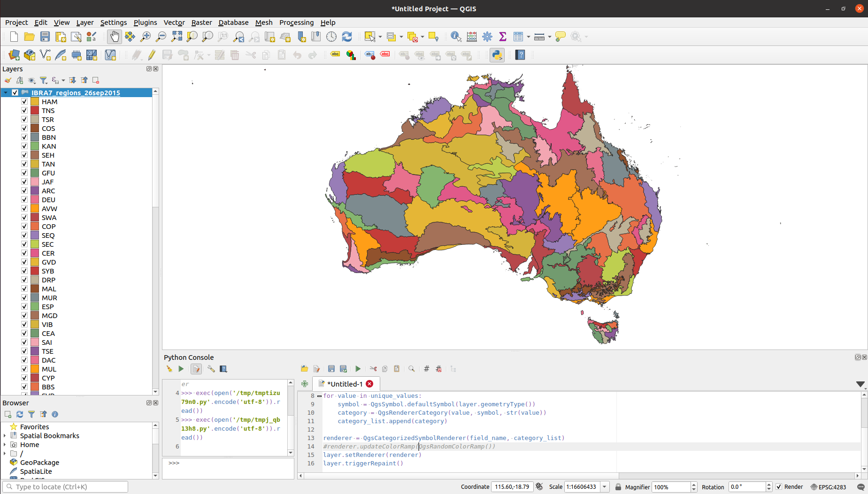Switch to the *Untitled-1 editor tab
Screen dimensions: 868x494
pos(345,384)
